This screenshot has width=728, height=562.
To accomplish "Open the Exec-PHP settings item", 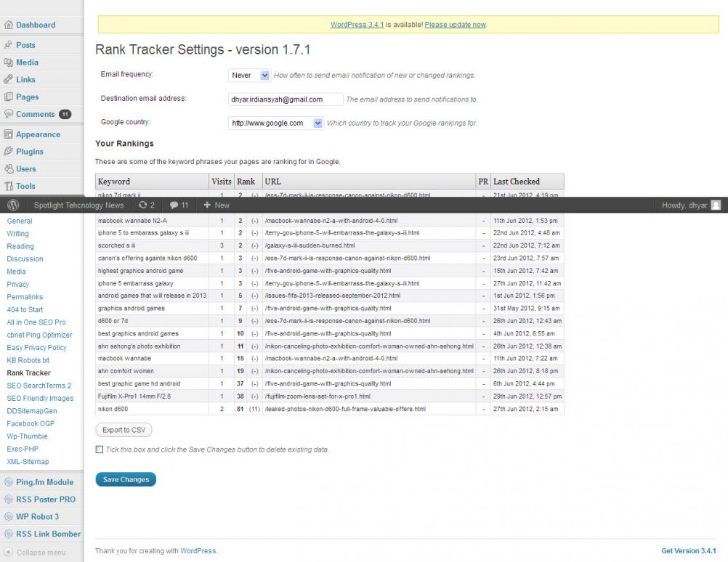I will (x=23, y=449).
